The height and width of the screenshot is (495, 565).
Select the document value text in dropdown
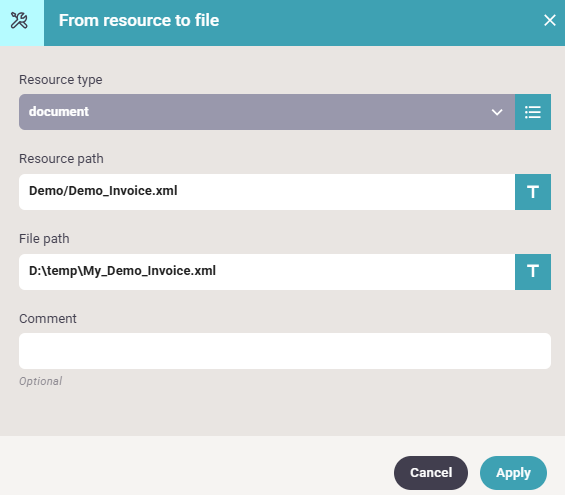click(x=59, y=112)
